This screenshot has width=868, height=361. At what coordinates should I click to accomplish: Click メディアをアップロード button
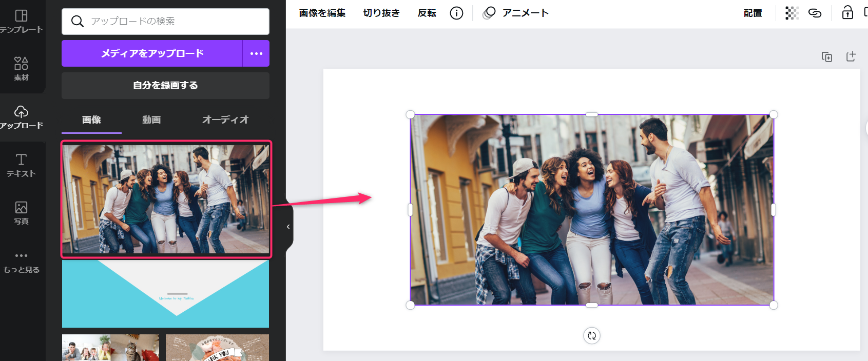(x=152, y=53)
